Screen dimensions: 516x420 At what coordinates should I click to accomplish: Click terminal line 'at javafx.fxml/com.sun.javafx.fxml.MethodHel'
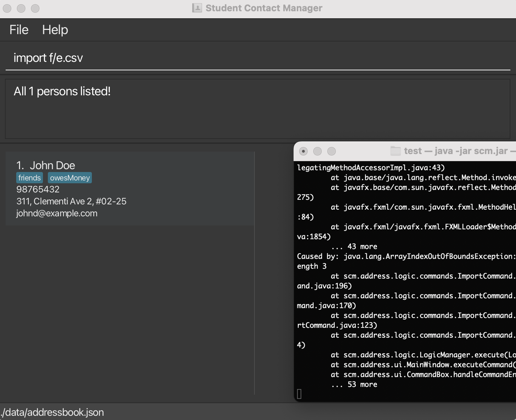click(x=423, y=207)
